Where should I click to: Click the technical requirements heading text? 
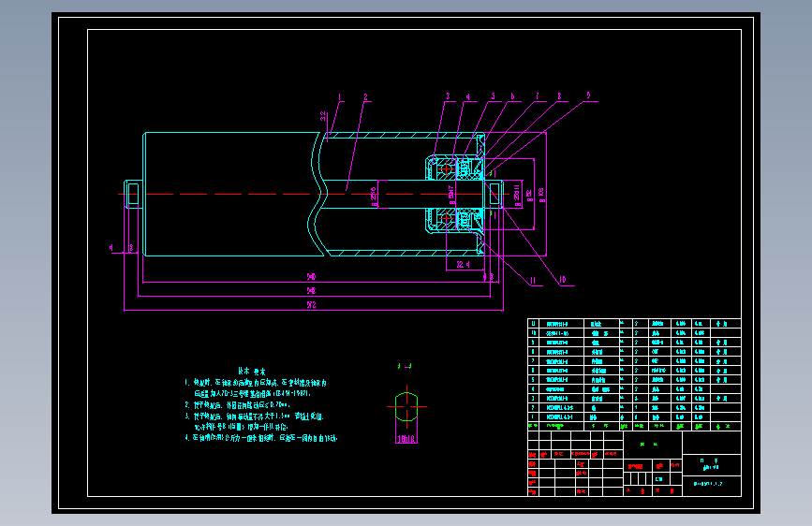click(252, 372)
